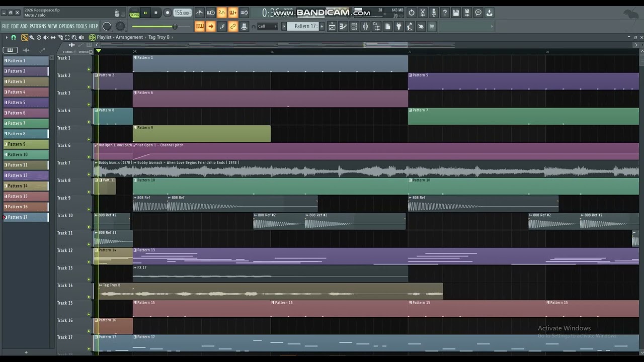This screenshot has height=362, width=644.
Task: Open the OPTIONS menu
Action: point(66,26)
